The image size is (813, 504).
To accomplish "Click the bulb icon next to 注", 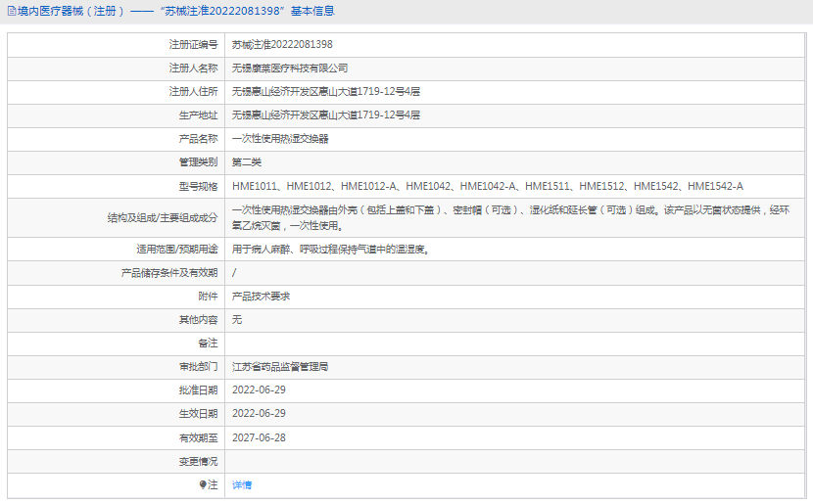I will coord(203,484).
